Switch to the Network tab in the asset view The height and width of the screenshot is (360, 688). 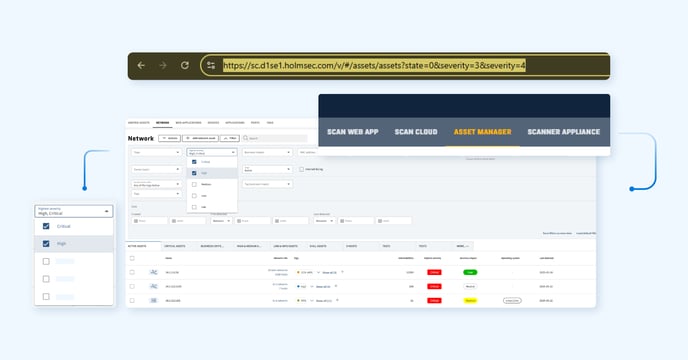(x=162, y=123)
